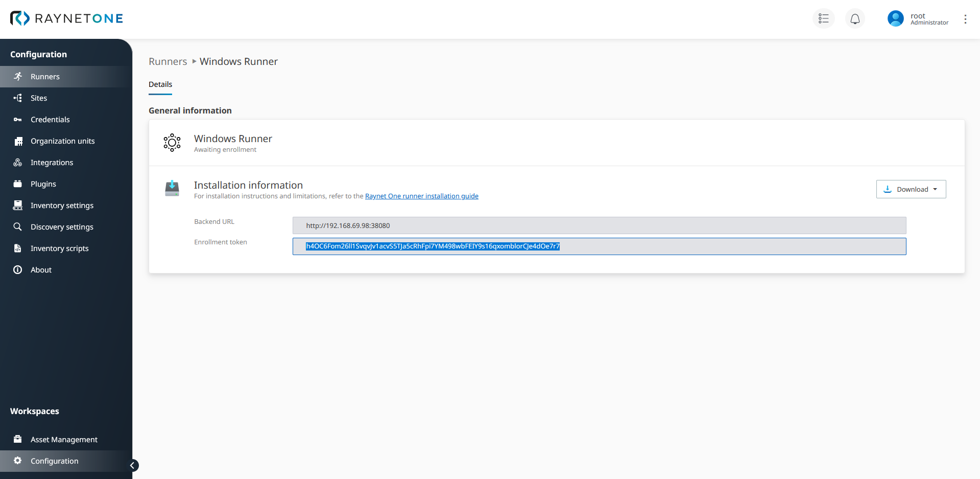Image resolution: width=980 pixels, height=479 pixels.
Task: Click the Plugins icon in sidebar
Action: pos(18,184)
